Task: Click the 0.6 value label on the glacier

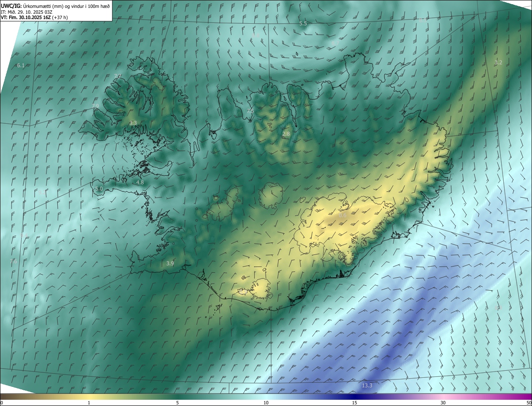Action: tap(342, 215)
